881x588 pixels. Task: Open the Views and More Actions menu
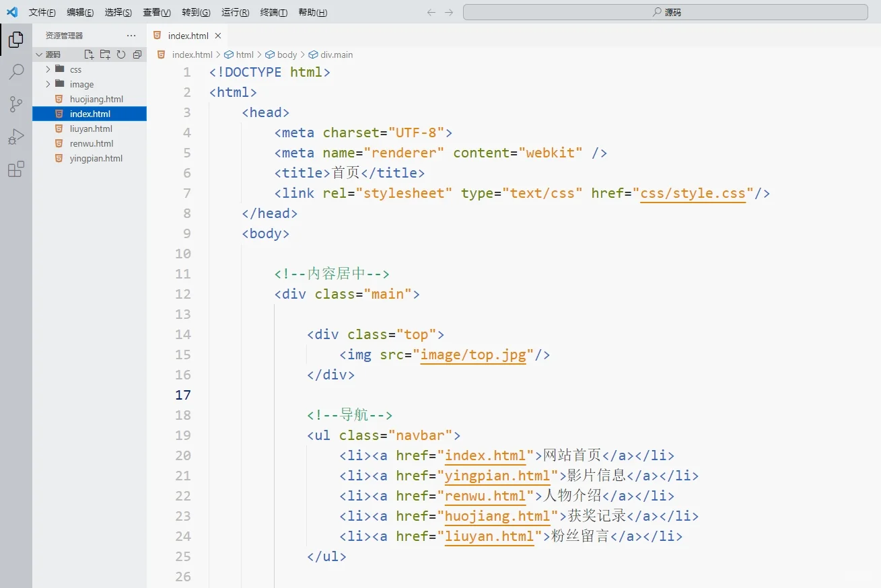[x=131, y=35]
